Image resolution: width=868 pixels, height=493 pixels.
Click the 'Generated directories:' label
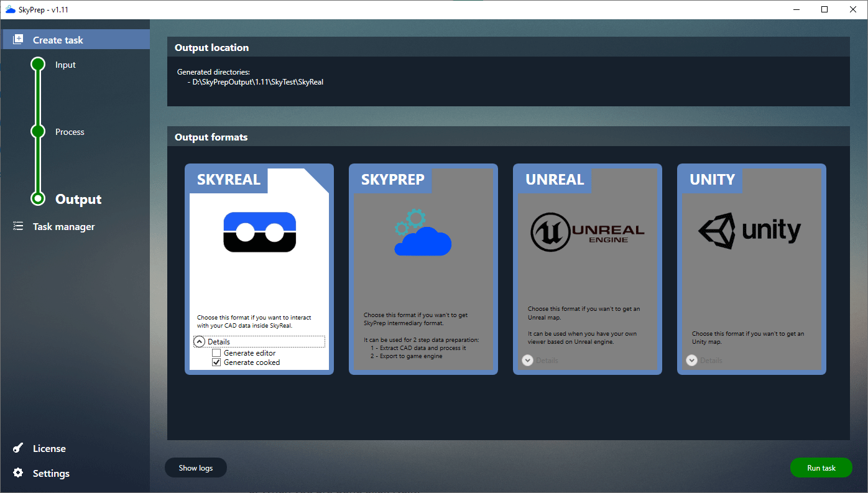click(213, 72)
